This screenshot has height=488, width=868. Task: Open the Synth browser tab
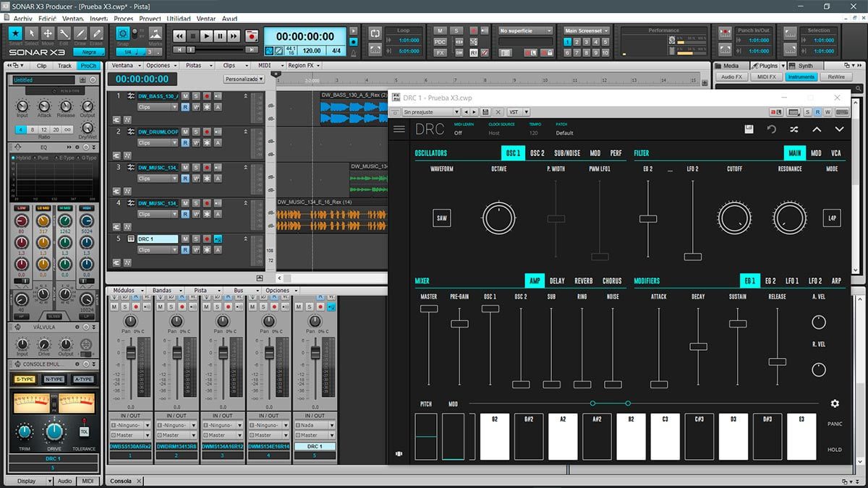tap(805, 66)
